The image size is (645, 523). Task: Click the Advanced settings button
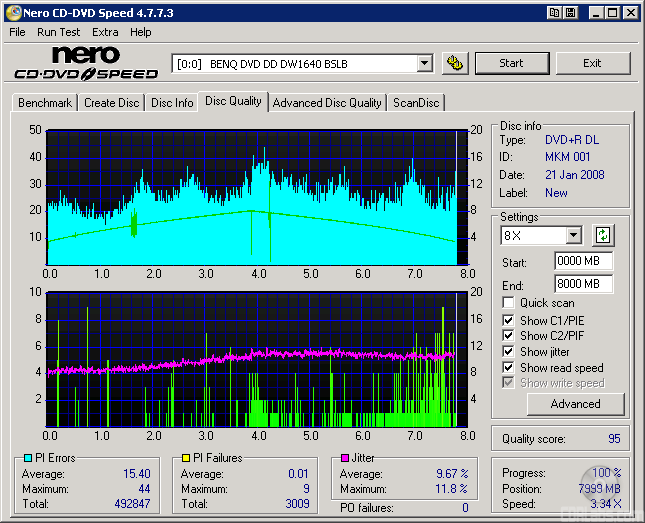pyautogui.click(x=575, y=404)
